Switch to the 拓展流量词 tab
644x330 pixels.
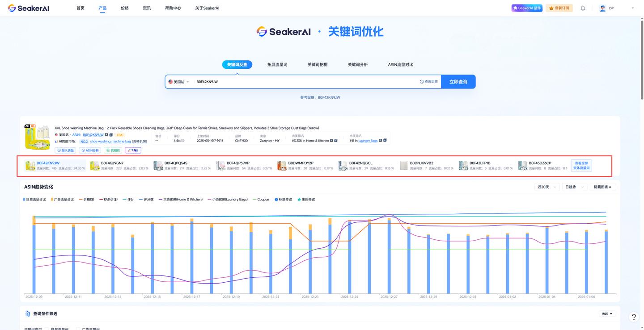tap(277, 64)
